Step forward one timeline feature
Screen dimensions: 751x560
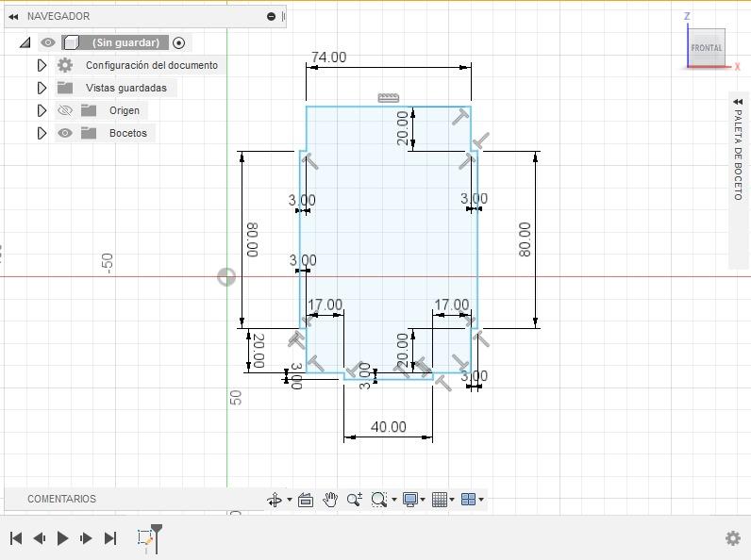pos(86,538)
